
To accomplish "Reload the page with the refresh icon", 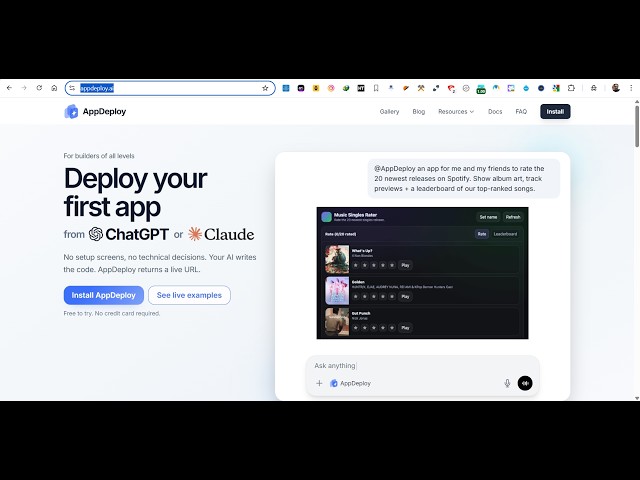I will (x=39, y=88).
